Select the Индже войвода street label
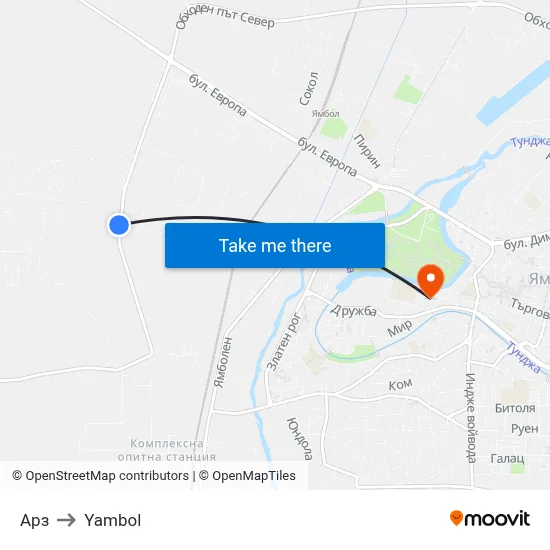 470,418
